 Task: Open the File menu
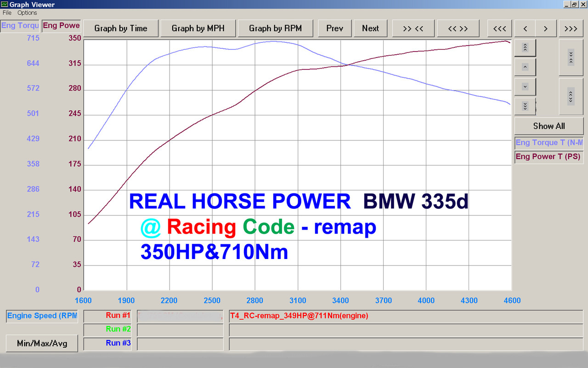7,13
